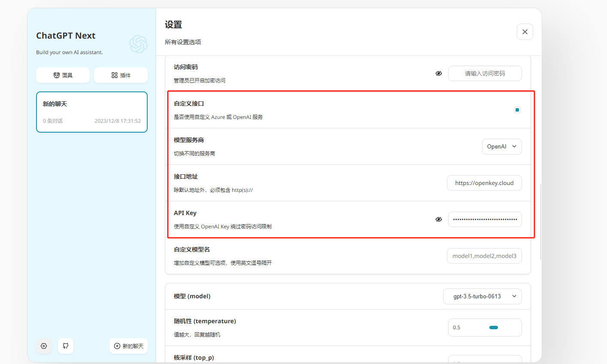Click the 管理员已开启加密访问 description
The width and height of the screenshot is (607, 364).
(200, 80)
